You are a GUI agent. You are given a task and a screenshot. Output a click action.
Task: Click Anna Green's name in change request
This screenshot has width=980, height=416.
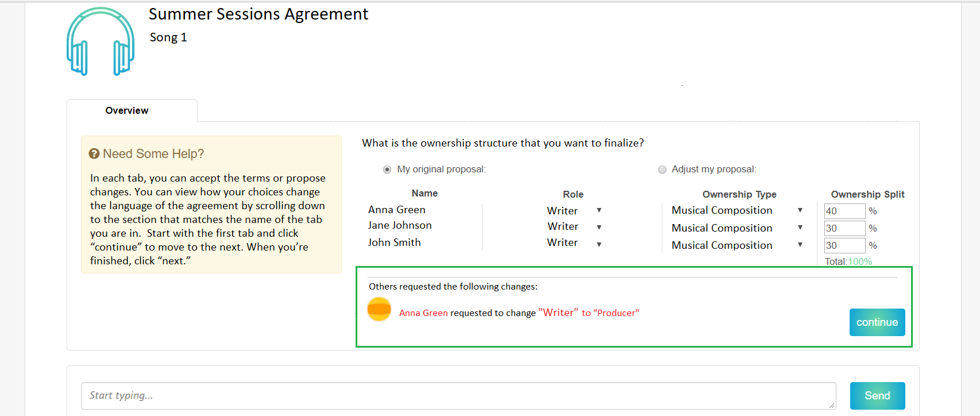coord(423,313)
